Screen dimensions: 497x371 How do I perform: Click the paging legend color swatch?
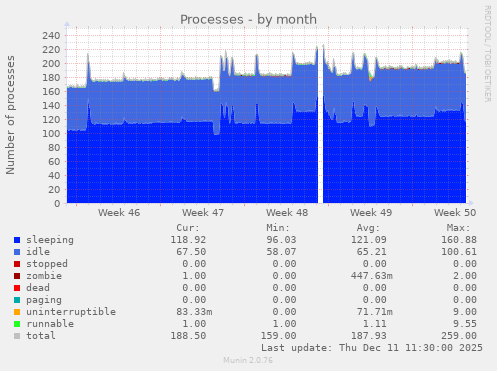(17, 300)
